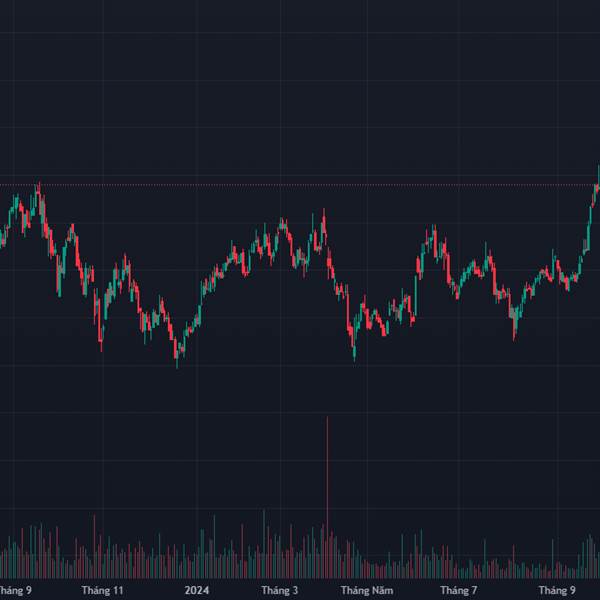Click the 'Tháng 3' time axis label
The width and height of the screenshot is (600, 600).
(279, 590)
